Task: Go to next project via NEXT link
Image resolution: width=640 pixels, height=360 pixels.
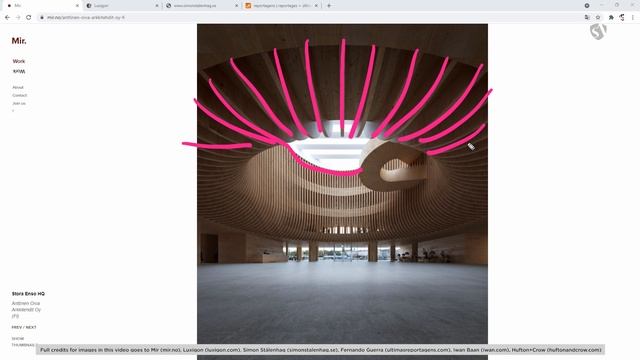Action: point(31,327)
